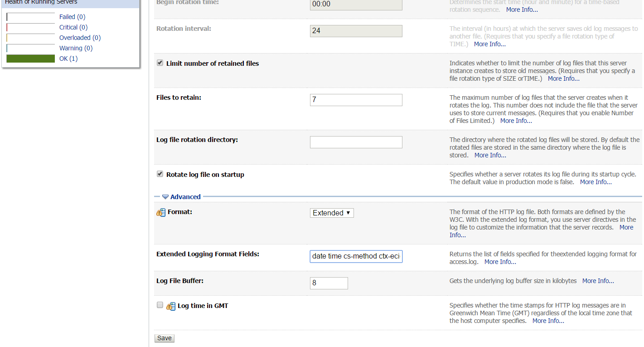Viewport: 644px width, 347px height.
Task: Click the dropdown arrow showing Extended
Action: pos(349,212)
